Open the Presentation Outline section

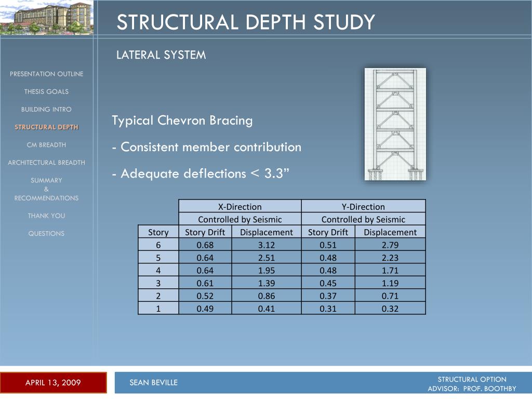click(46, 74)
